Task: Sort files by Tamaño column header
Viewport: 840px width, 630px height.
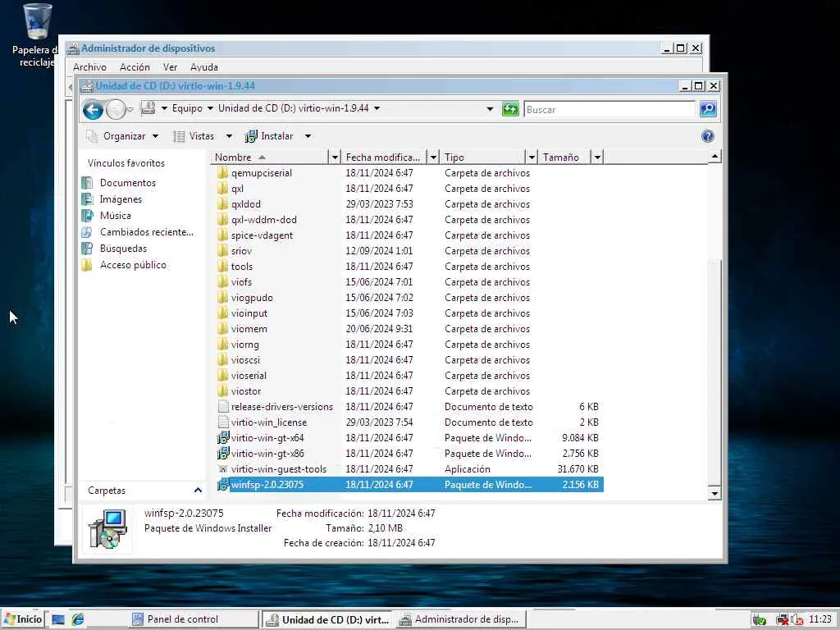Action: pyautogui.click(x=564, y=157)
